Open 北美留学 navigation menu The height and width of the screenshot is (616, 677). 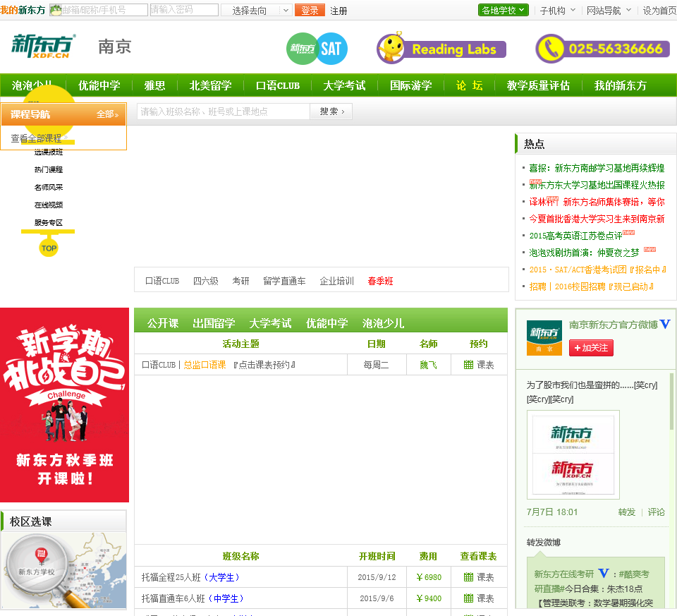coord(211,85)
